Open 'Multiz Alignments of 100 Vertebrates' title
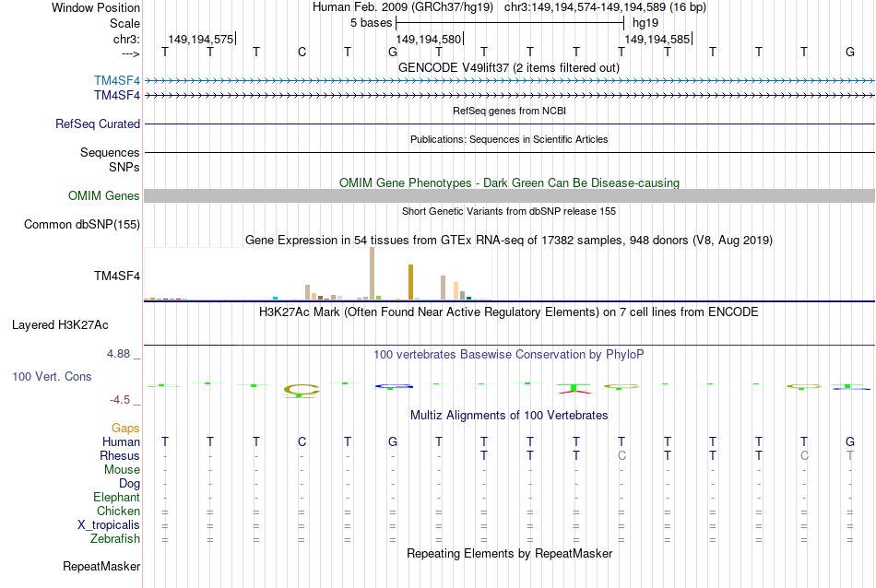The height and width of the screenshot is (588, 876). click(x=509, y=416)
